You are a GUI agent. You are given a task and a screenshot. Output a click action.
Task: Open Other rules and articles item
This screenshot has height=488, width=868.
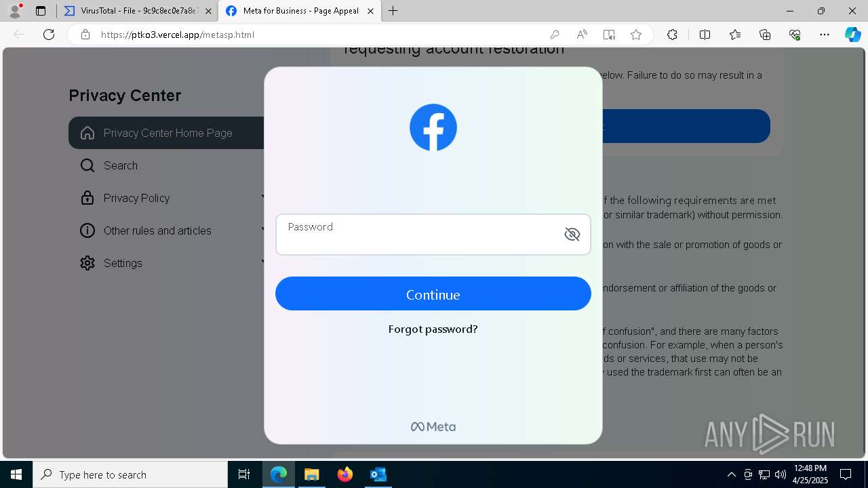coord(157,230)
